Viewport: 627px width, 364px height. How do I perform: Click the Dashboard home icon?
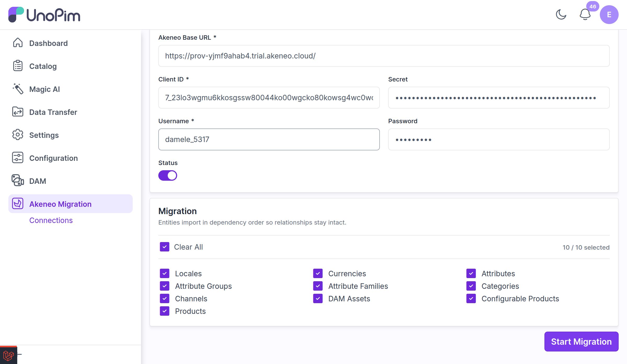(18, 43)
